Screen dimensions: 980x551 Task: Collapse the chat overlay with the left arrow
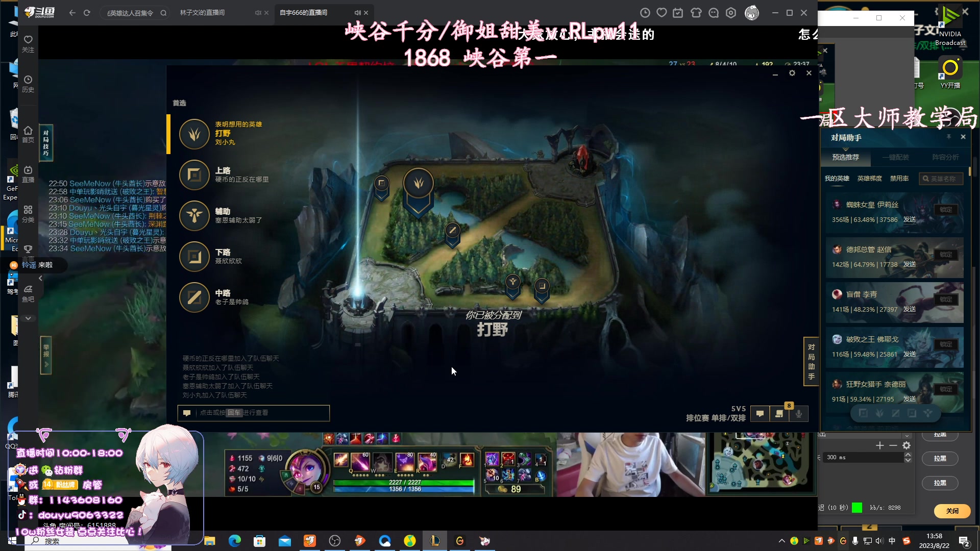[40, 278]
